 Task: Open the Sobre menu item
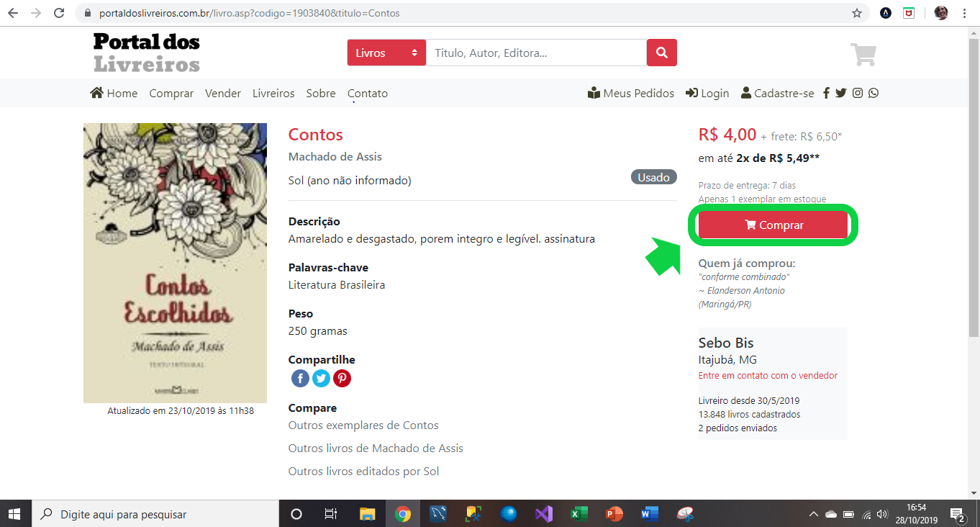321,93
